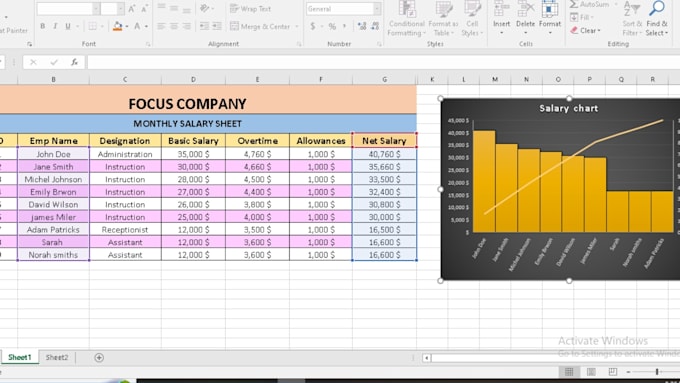Select the Salary chart title
The height and width of the screenshot is (383, 680).
pyautogui.click(x=569, y=108)
